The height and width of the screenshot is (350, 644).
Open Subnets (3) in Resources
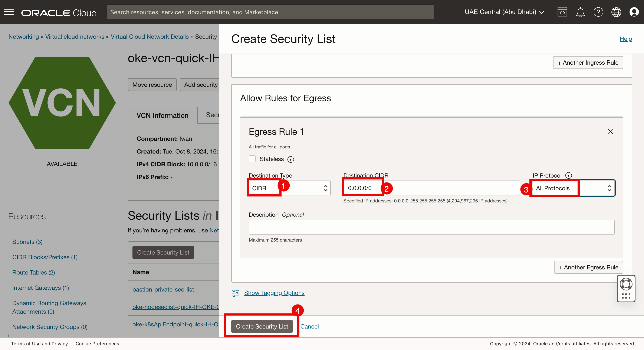pyautogui.click(x=27, y=242)
